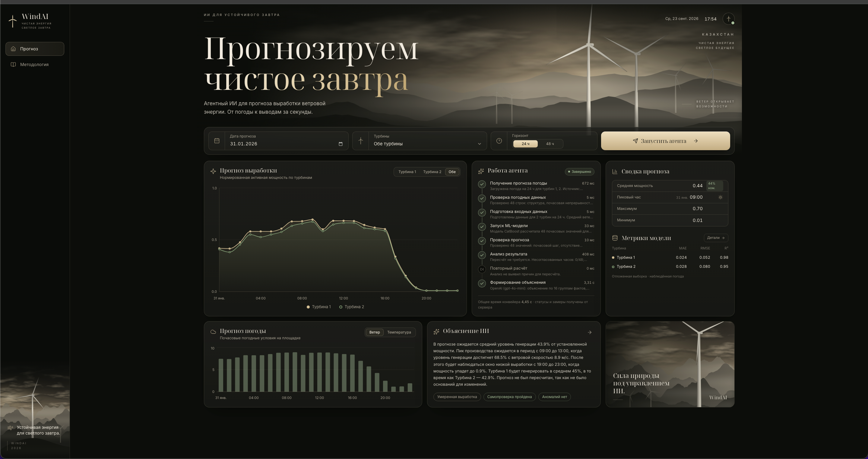The height and width of the screenshot is (459, 868).
Task: Click check icon for Формирование объяснения
Action: coord(482,283)
